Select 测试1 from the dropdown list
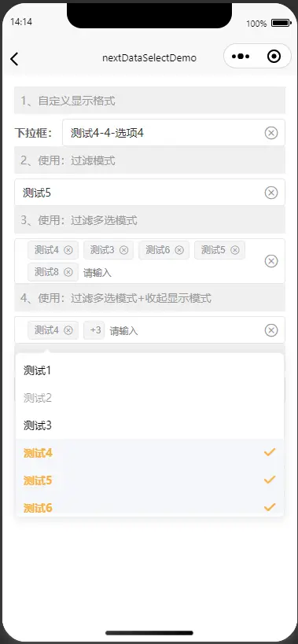This screenshot has height=644, width=298. (x=149, y=370)
